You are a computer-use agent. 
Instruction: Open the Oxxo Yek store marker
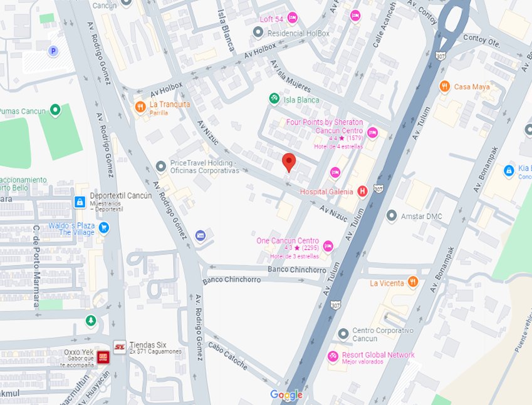click(x=103, y=357)
